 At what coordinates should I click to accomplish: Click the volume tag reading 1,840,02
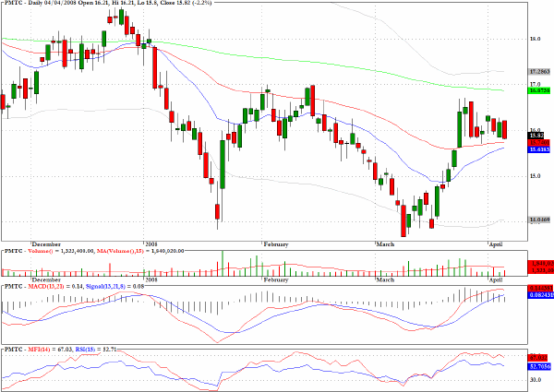click(540, 264)
